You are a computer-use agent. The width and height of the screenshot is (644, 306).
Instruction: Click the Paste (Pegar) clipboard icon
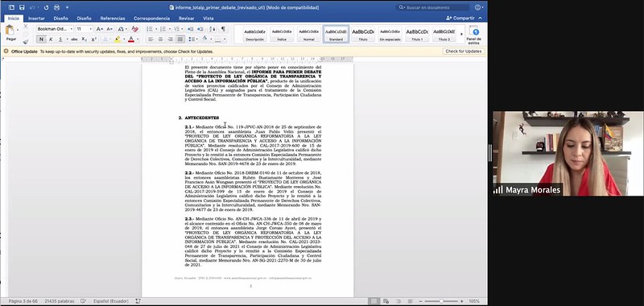tap(10, 30)
